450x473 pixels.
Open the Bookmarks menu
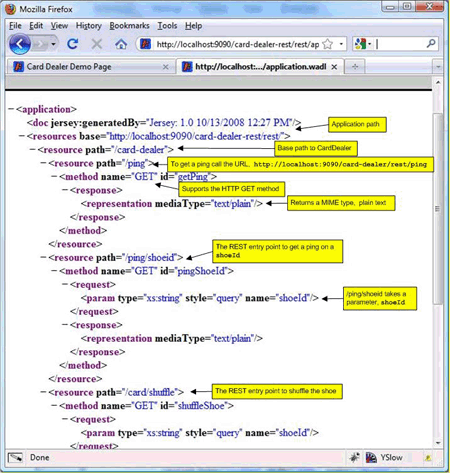click(129, 26)
